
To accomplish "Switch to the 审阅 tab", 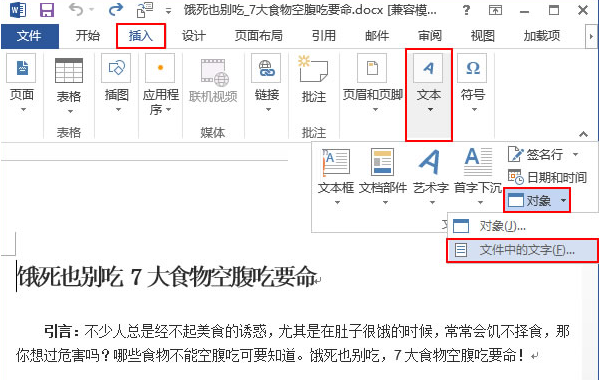I will (430, 36).
